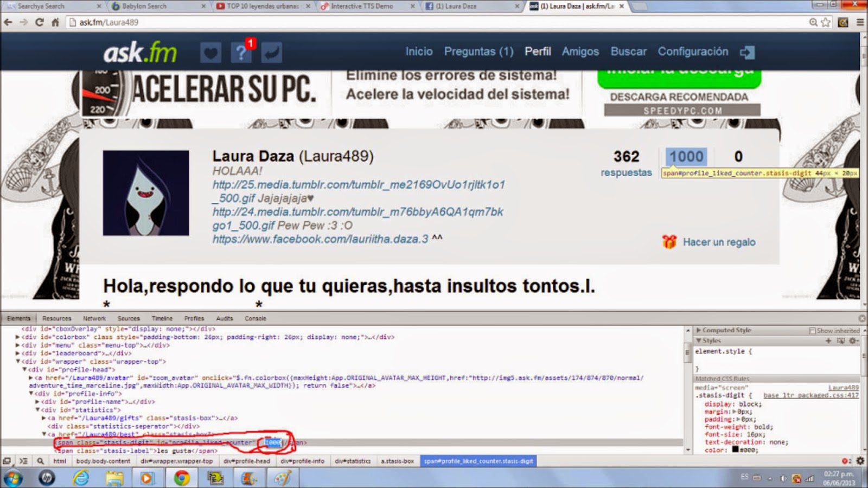Click the answers arrow icon in header

coord(271,53)
